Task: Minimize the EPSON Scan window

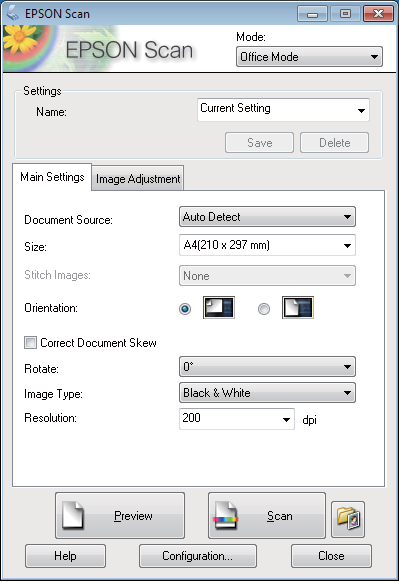Action: click(312, 14)
